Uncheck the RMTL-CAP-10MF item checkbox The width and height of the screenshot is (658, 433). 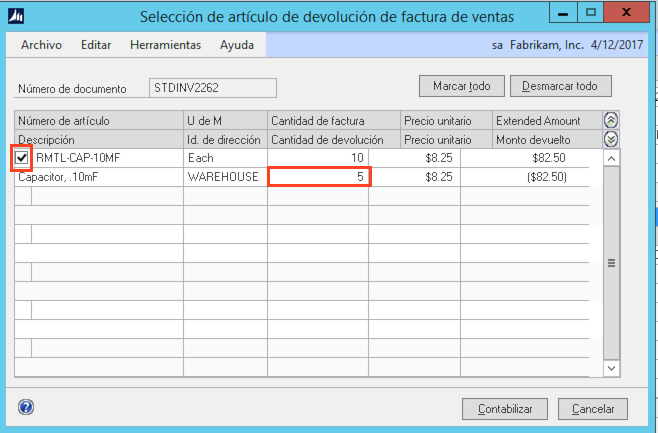pos(22,158)
